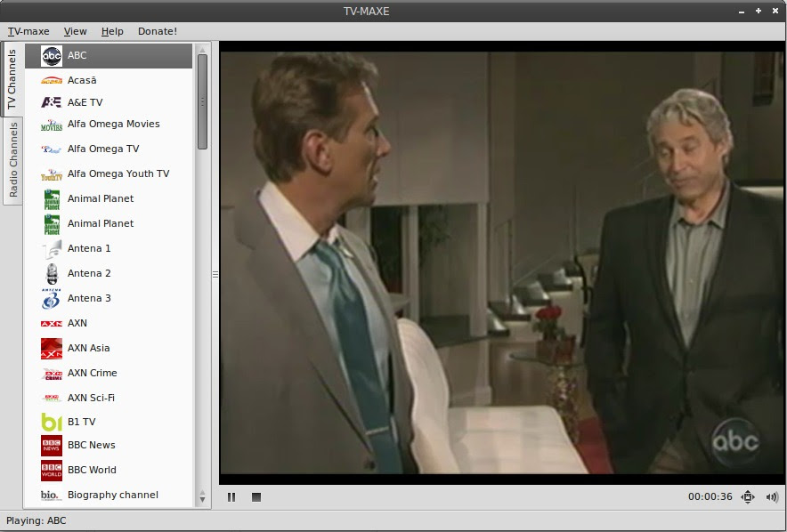Image resolution: width=787 pixels, height=532 pixels.
Task: Click the Antena 3 logo icon
Action: (52, 298)
